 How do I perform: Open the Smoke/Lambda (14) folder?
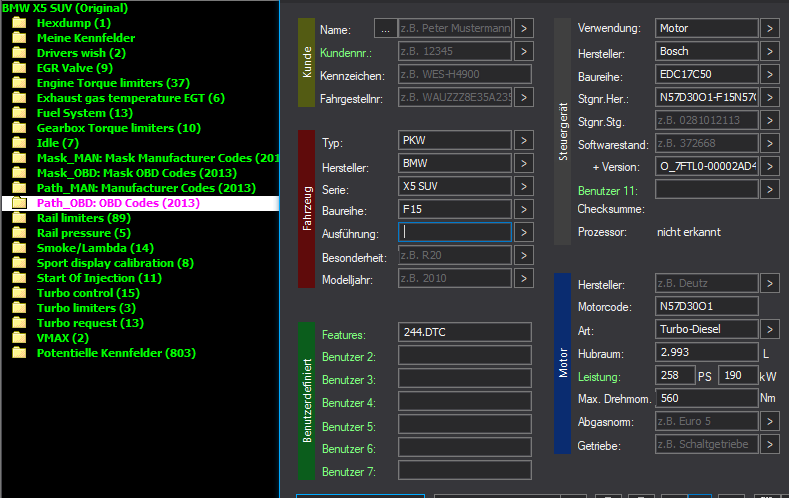click(95, 248)
